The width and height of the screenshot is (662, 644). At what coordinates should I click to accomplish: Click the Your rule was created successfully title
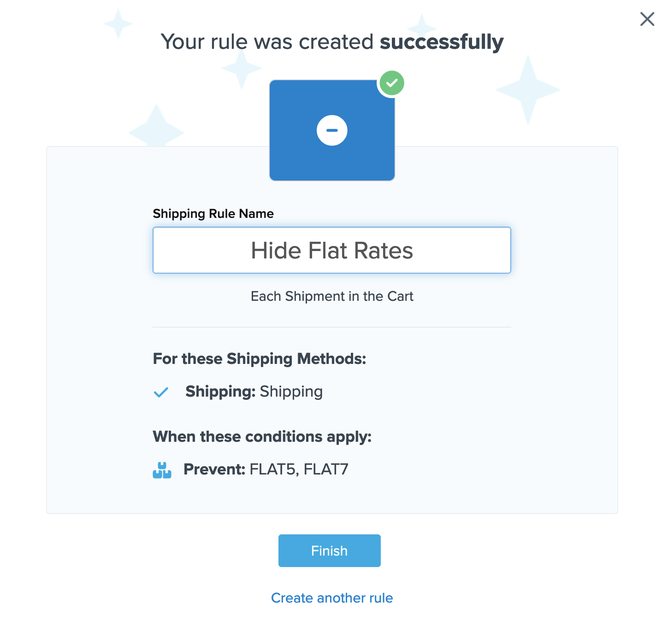pyautogui.click(x=332, y=42)
